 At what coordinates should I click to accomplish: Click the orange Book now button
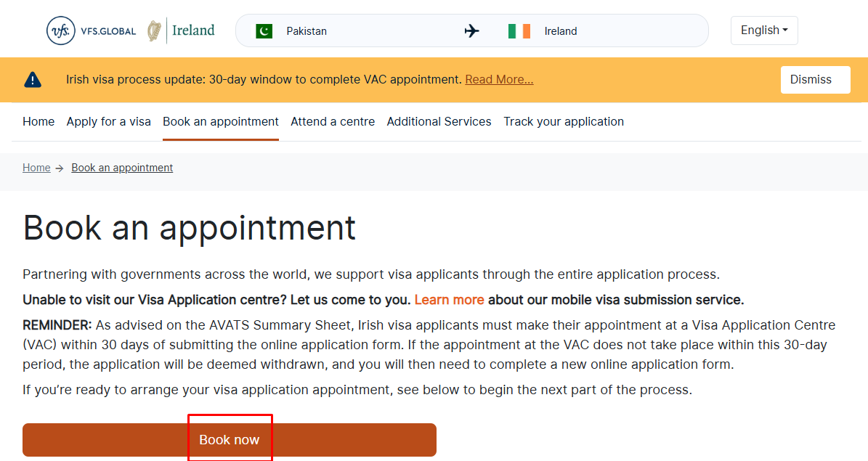click(230, 440)
